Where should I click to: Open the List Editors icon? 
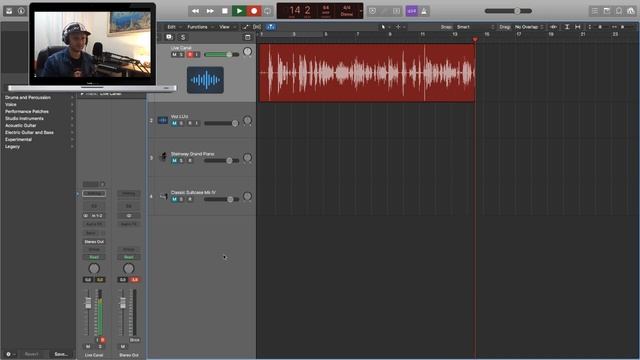click(x=595, y=11)
